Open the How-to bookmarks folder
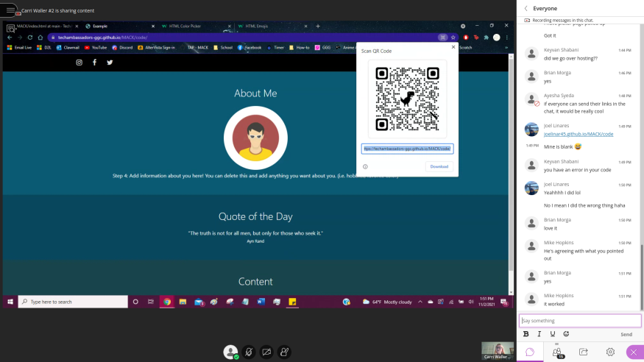 pyautogui.click(x=300, y=48)
